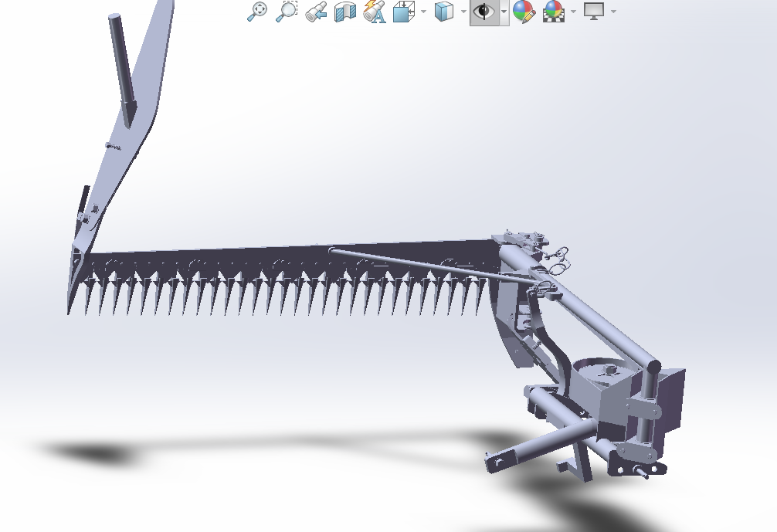Toggle Hide/Show Items eye button
The height and width of the screenshot is (532, 777).
point(484,12)
